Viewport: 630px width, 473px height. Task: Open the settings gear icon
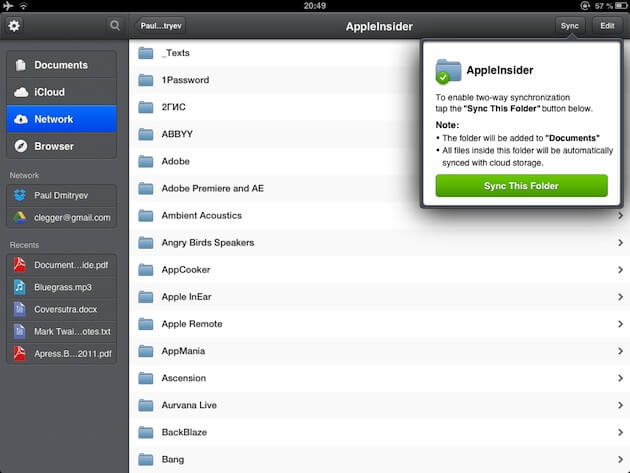[14, 26]
